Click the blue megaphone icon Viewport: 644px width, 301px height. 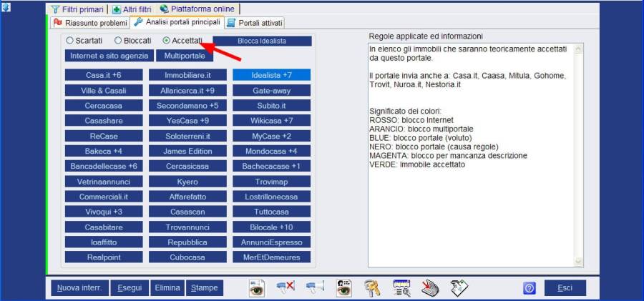coord(315,288)
